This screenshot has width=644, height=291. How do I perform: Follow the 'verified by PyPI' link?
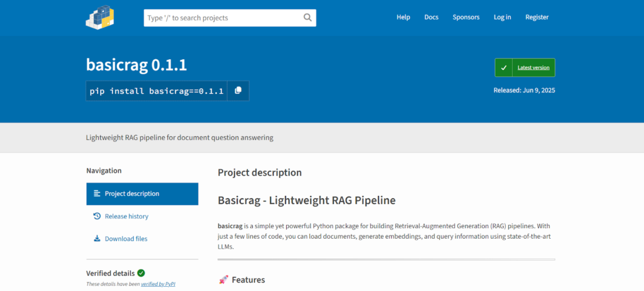pyautogui.click(x=158, y=284)
